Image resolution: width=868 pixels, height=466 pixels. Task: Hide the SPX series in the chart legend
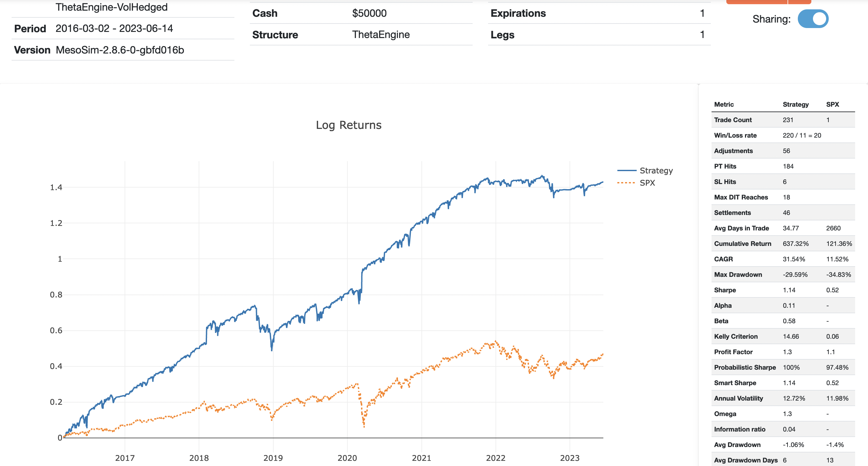pos(647,183)
